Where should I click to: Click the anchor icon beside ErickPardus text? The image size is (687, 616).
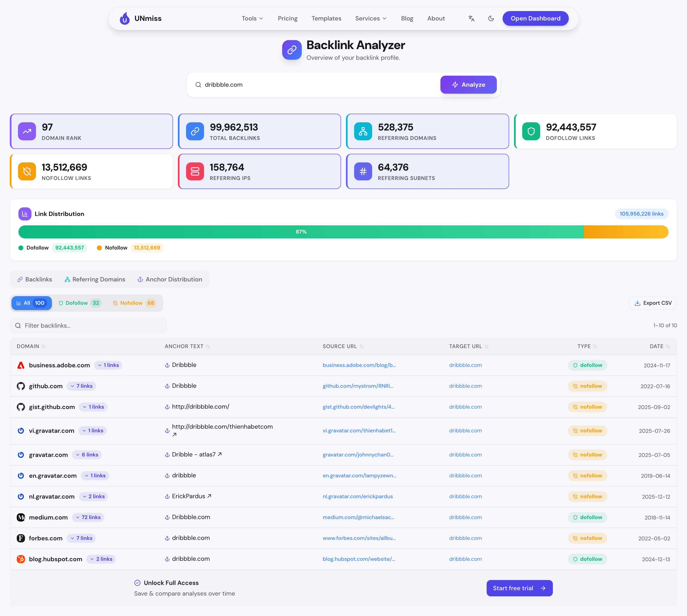(x=167, y=497)
